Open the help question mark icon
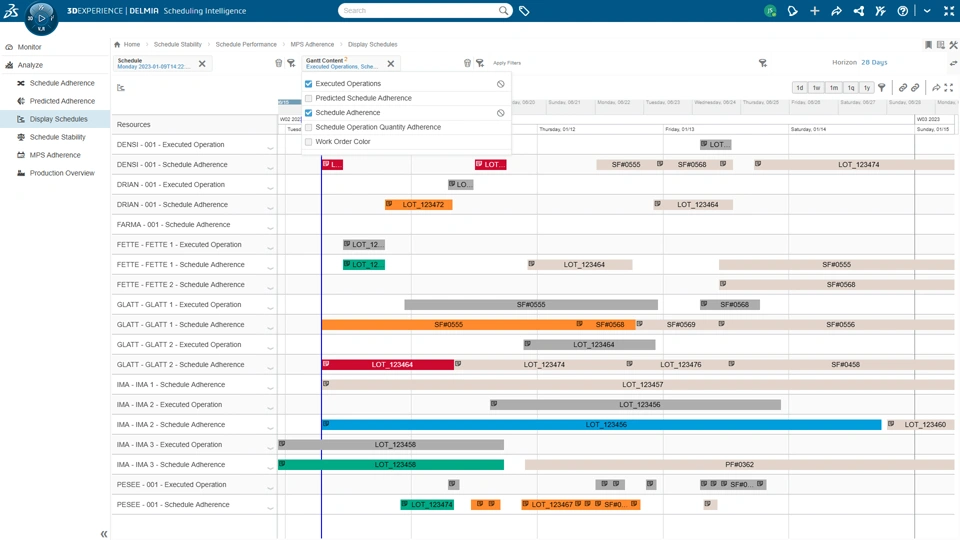The width and height of the screenshot is (960, 540). click(x=902, y=11)
